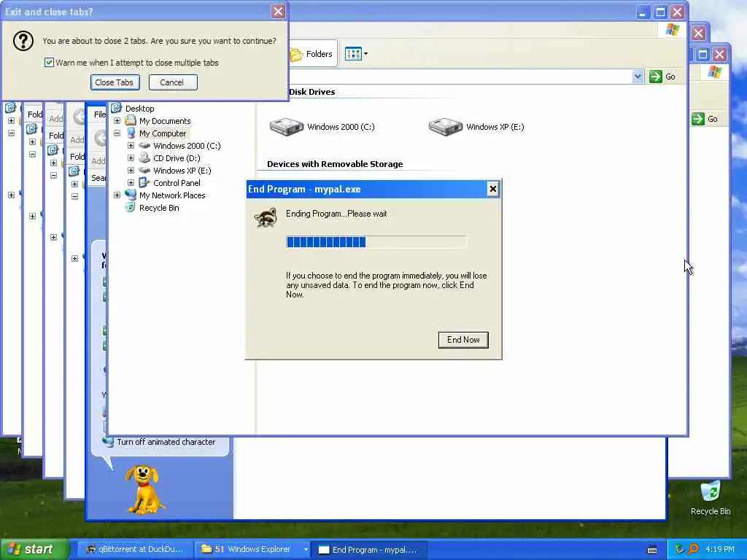This screenshot has height=560, width=747.
Task: Uncheck Warn me when closing multiple tabs
Action: click(49, 63)
